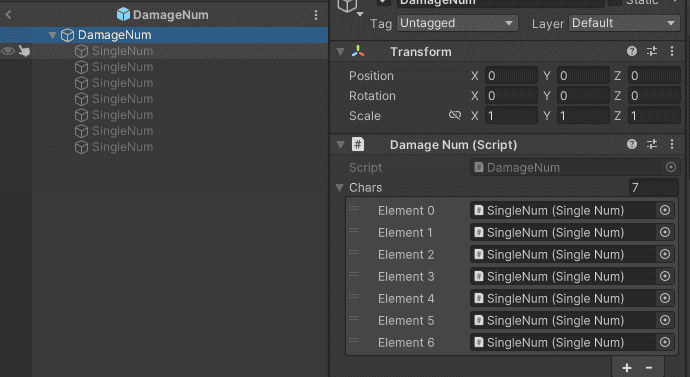Open object picker for Element 6
Image resolution: width=690 pixels, height=377 pixels.
664,342
